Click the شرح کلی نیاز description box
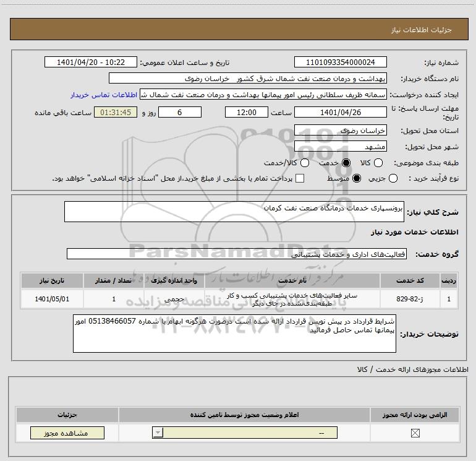 click(234, 212)
